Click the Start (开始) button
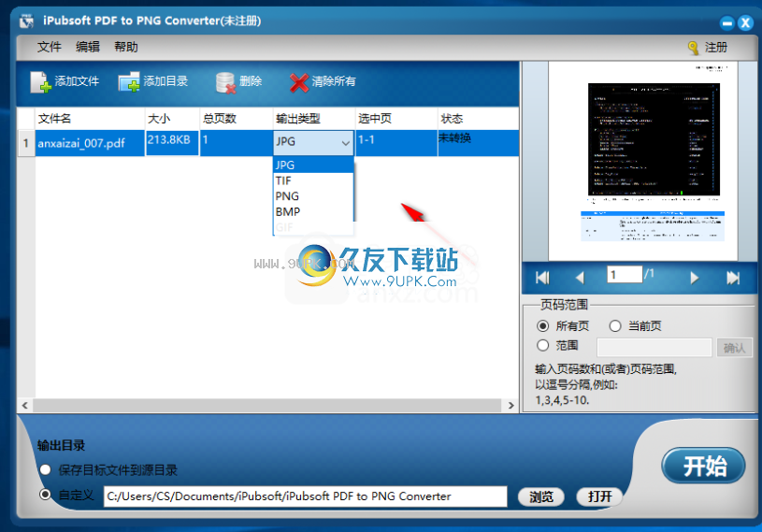This screenshot has width=762, height=532. [703, 466]
